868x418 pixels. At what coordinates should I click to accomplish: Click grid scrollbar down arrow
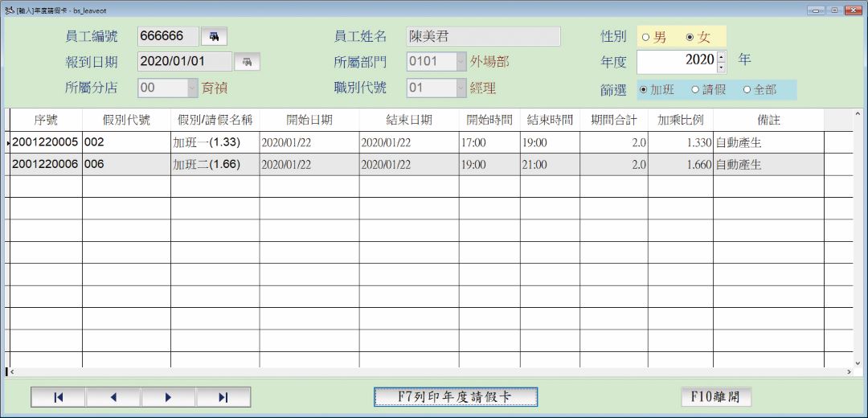pos(858,363)
